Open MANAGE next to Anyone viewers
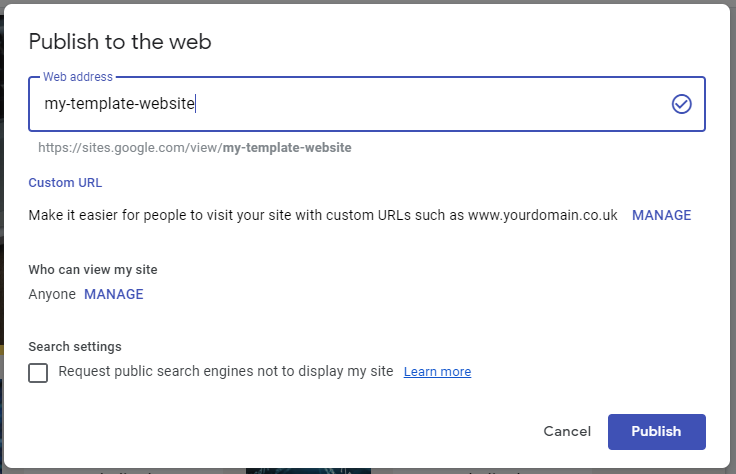The height and width of the screenshot is (474, 736). (113, 294)
